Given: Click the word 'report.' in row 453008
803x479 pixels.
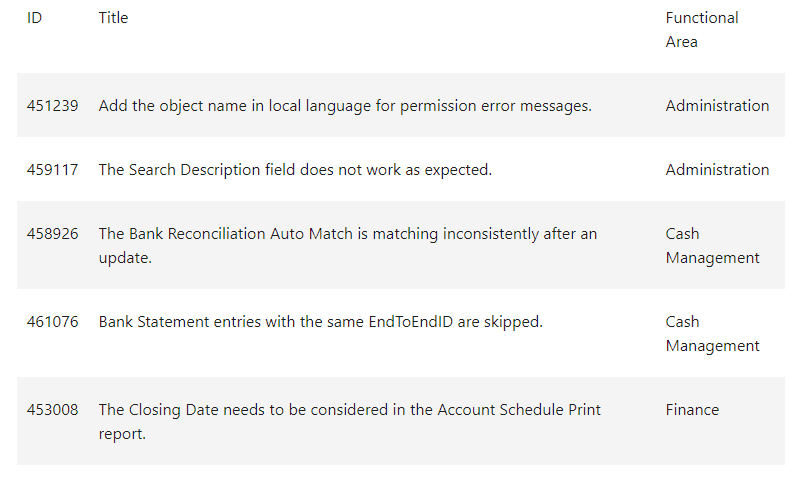Looking at the screenshot, I should (x=122, y=434).
